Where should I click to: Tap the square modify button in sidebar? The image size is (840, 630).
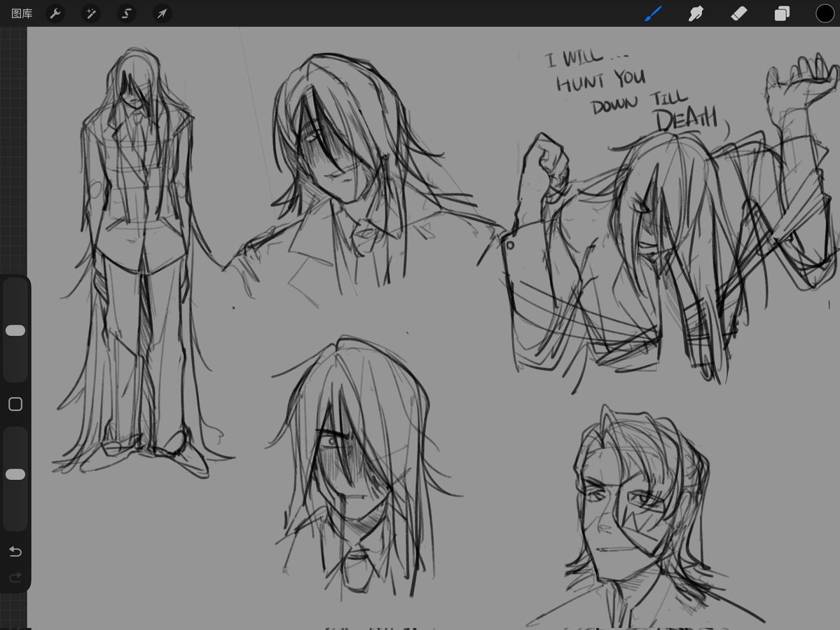[x=15, y=404]
